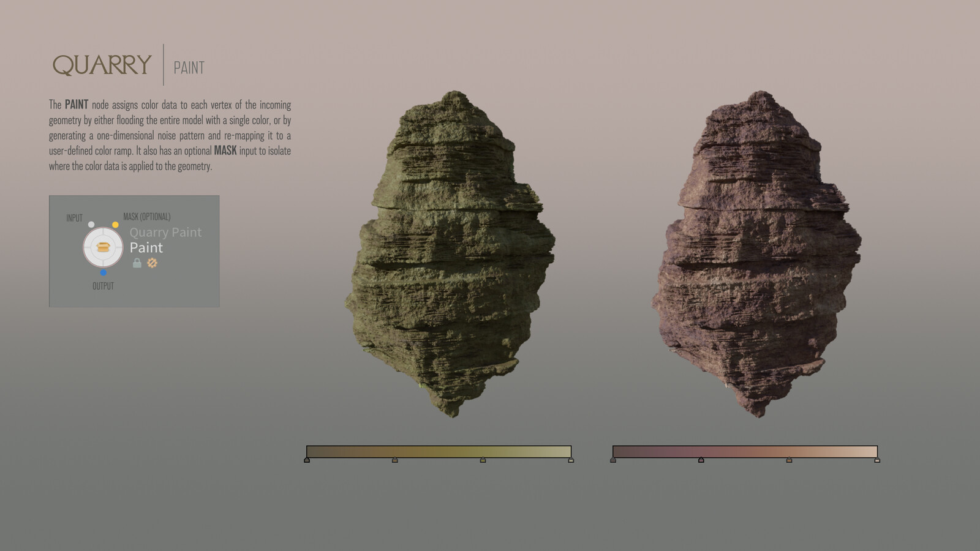
Task: Select the Quarry Paint node box icon
Action: pos(103,247)
